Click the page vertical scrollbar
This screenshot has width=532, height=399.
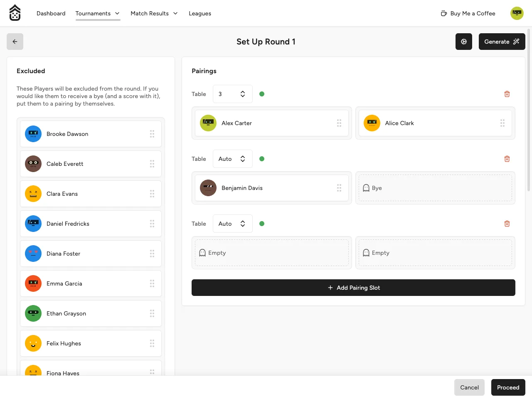(x=529, y=110)
